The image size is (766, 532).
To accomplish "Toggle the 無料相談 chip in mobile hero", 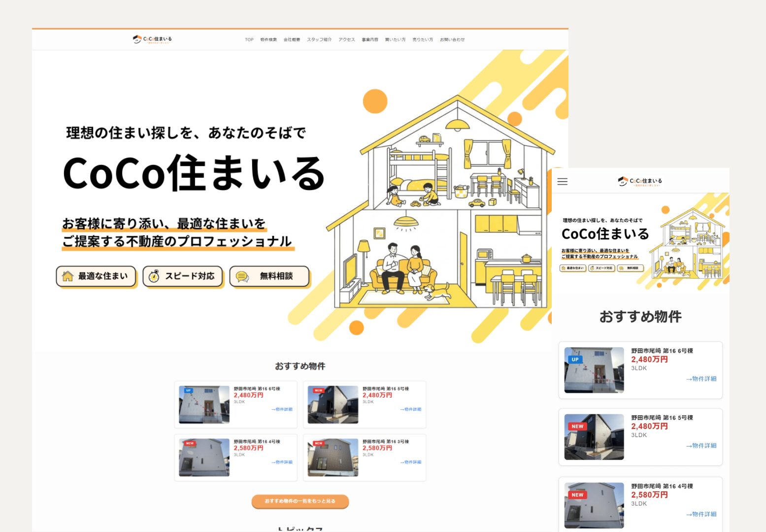I will tap(630, 268).
